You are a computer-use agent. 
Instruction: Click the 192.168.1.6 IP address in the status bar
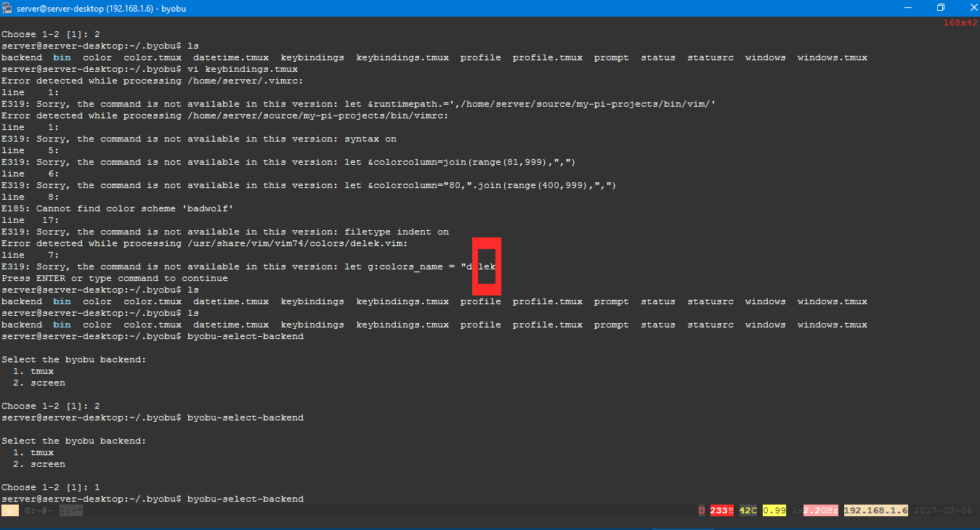(x=876, y=510)
